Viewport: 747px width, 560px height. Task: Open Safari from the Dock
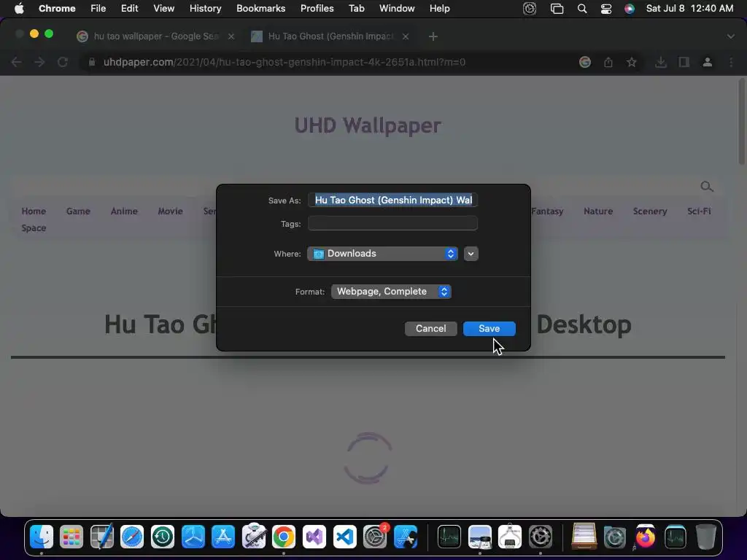[x=132, y=537]
